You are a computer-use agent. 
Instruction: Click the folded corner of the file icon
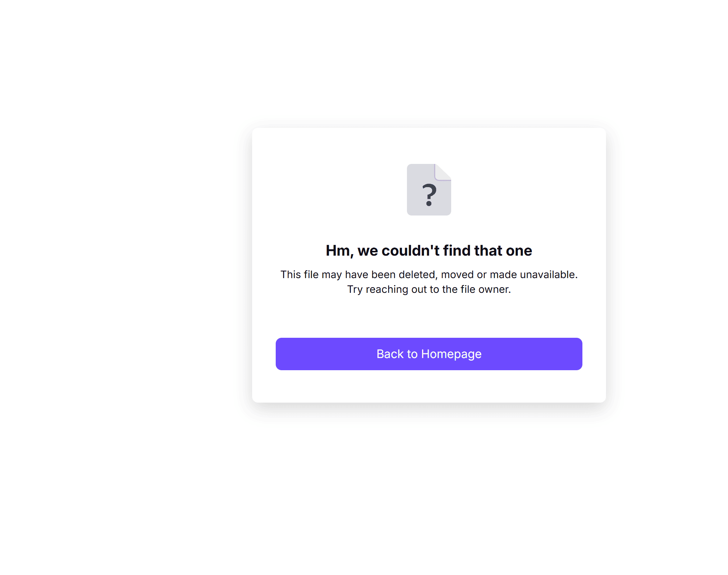[443, 172]
